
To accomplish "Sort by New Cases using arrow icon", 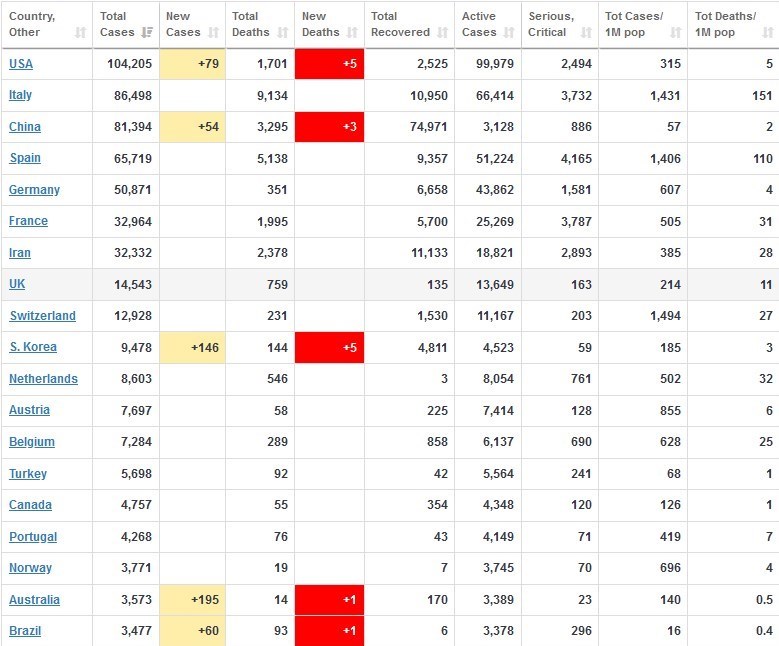I will tap(213, 32).
